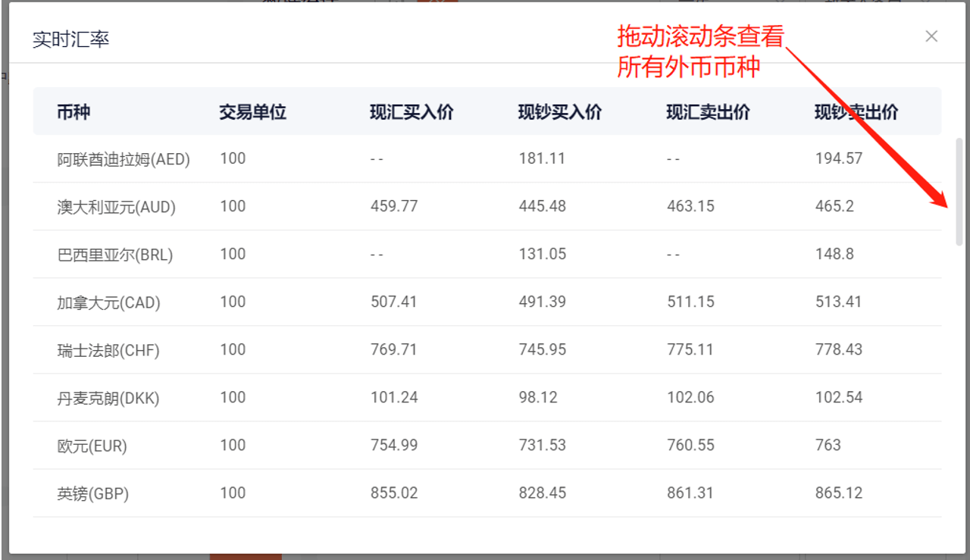Select the 阿联酋迪拉姆(AED) currency name
This screenshot has width=970, height=560.
coord(124,159)
